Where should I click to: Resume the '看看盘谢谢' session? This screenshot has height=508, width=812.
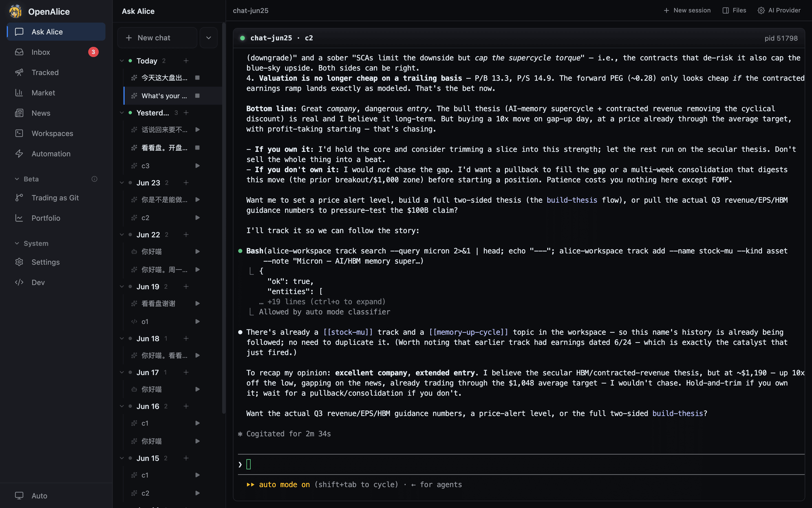coord(198,303)
